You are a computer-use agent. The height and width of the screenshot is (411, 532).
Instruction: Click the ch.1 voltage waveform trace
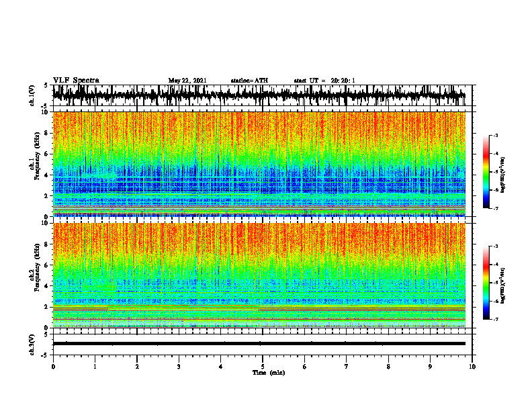tap(259, 95)
